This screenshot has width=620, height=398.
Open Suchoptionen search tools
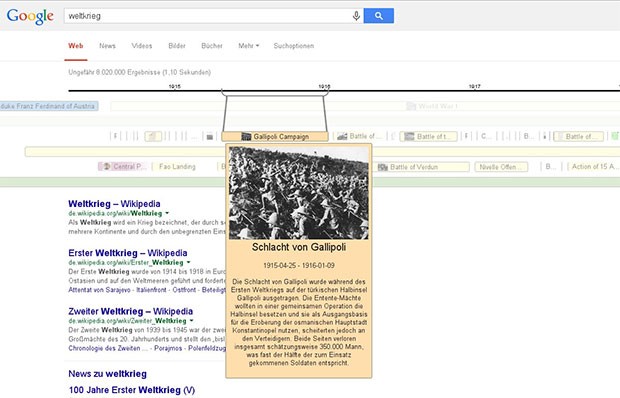293,46
